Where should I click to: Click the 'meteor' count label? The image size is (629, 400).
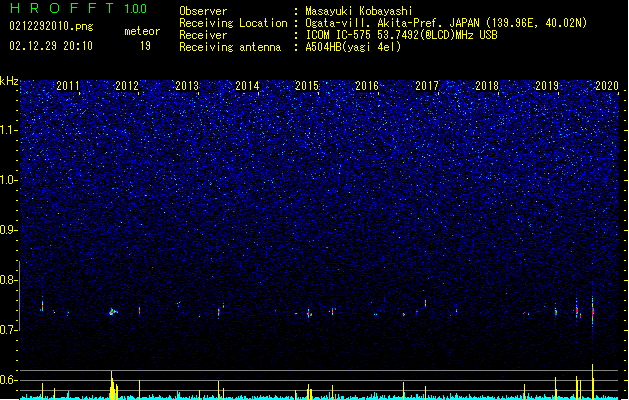click(142, 31)
